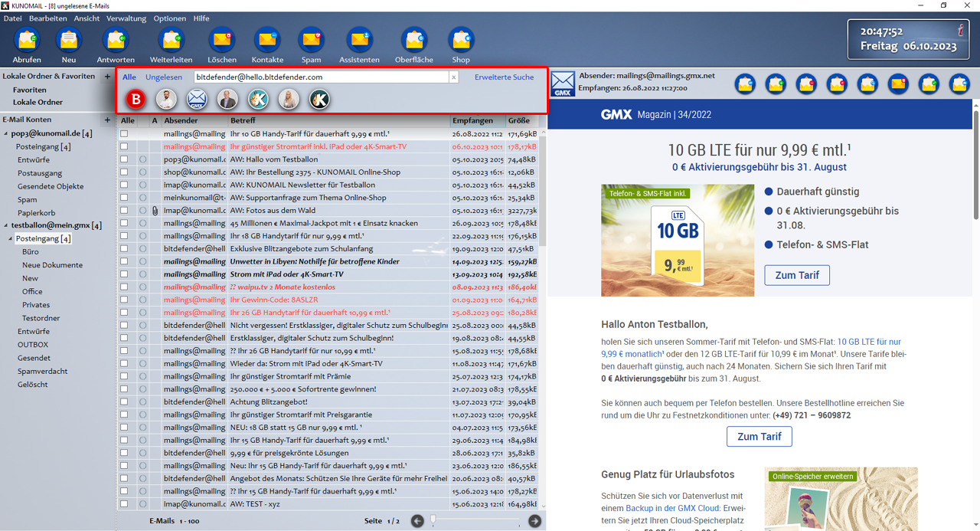980x531 pixels.
Task: Click into the sender search input field
Action: (x=322, y=77)
